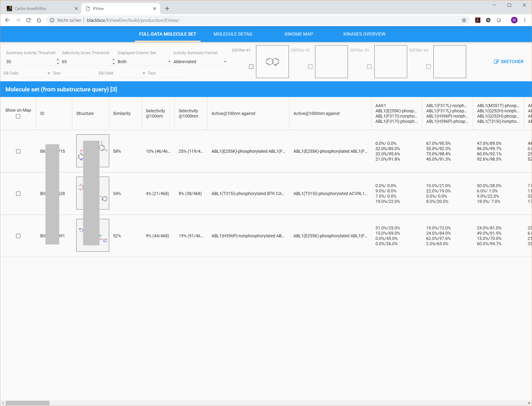Switch to the Cactvs AssetEditor browser tab

30,9
